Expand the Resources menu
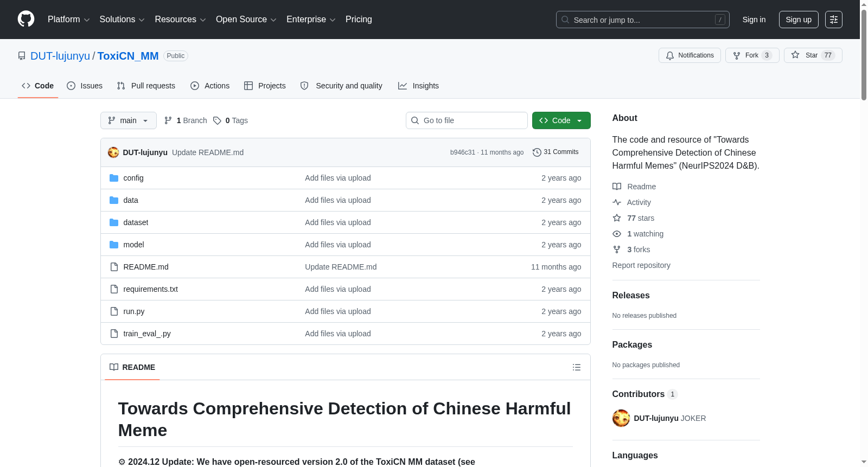The image size is (868, 467). coord(180,20)
